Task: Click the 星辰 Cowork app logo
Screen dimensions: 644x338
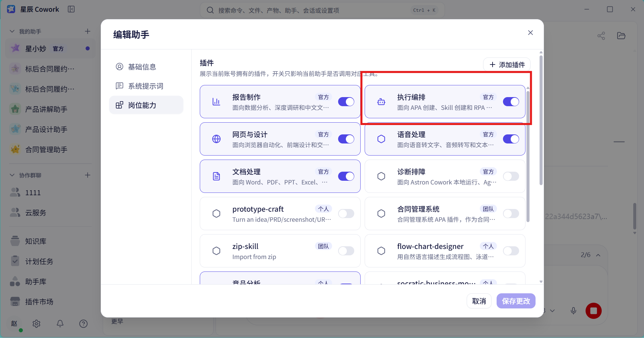Action: click(x=11, y=9)
